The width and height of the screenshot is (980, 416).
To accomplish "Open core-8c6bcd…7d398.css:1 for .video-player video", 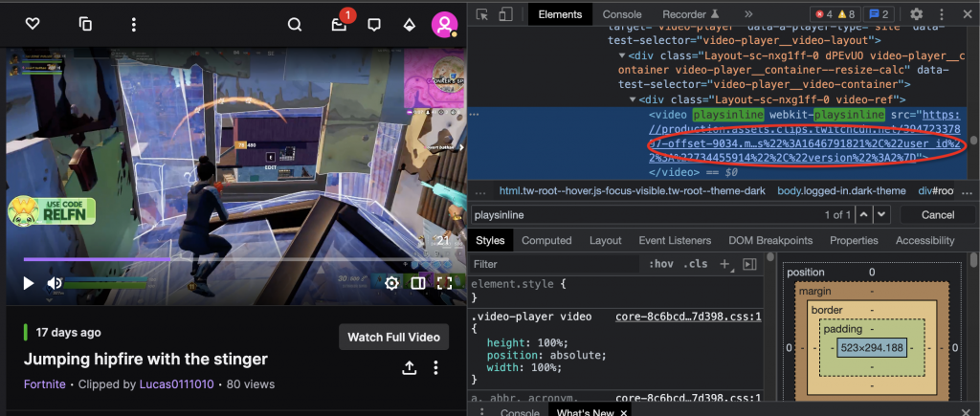I will [x=688, y=317].
